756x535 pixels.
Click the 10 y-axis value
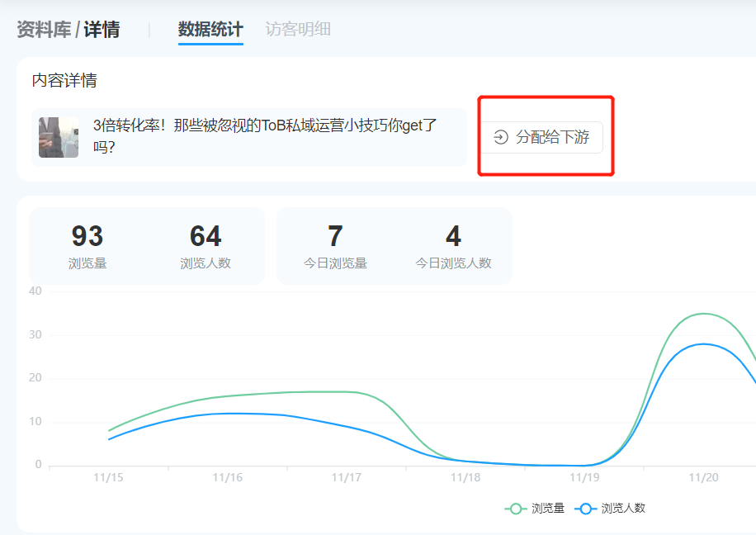coord(35,422)
